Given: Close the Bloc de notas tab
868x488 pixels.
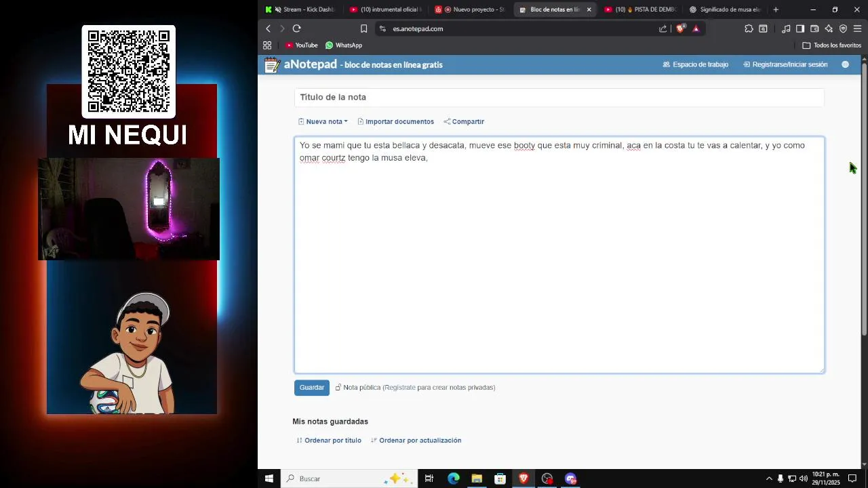Looking at the screenshot, I should 589,9.
